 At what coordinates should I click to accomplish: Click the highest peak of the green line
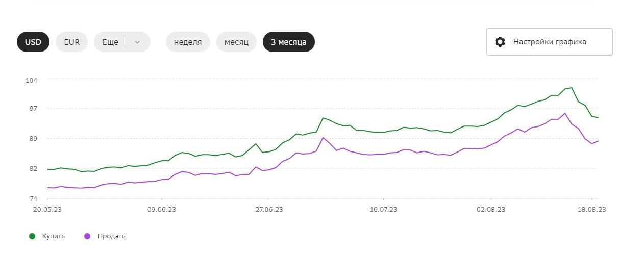click(572, 88)
